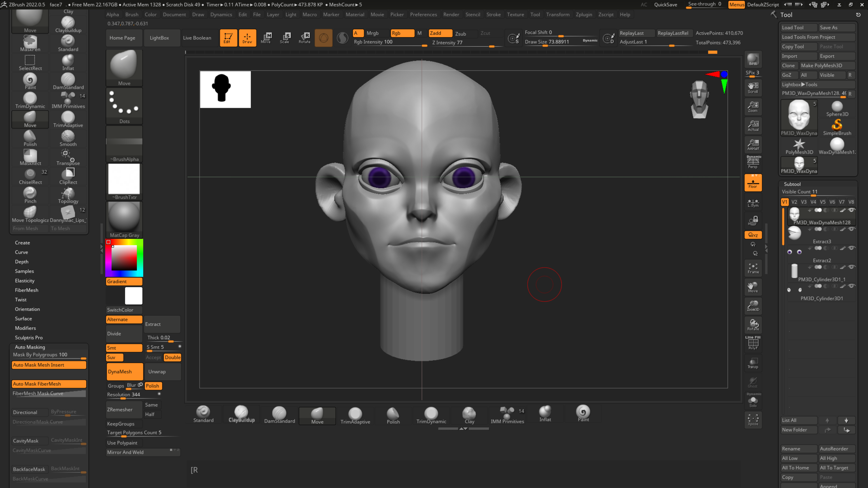Expand the Sculptris Pro section

[x=29, y=338]
